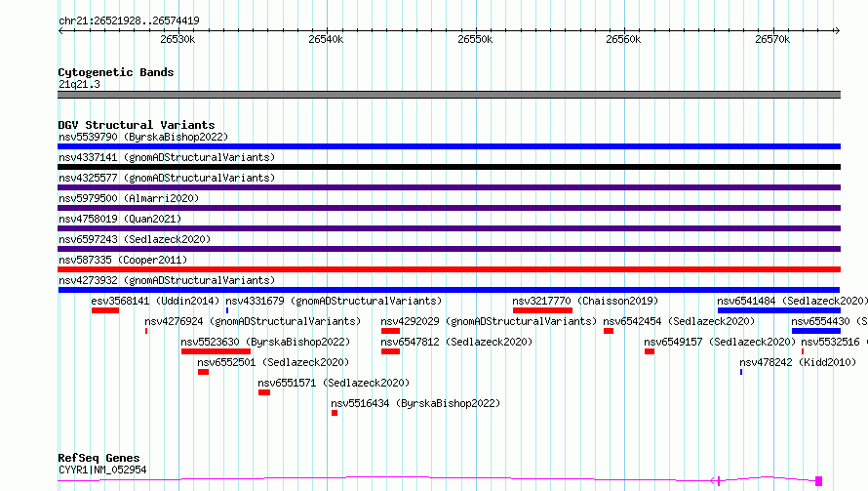868x491 pixels.
Task: Click the esv3568141 (Uddin2014) label
Action: [x=155, y=301]
